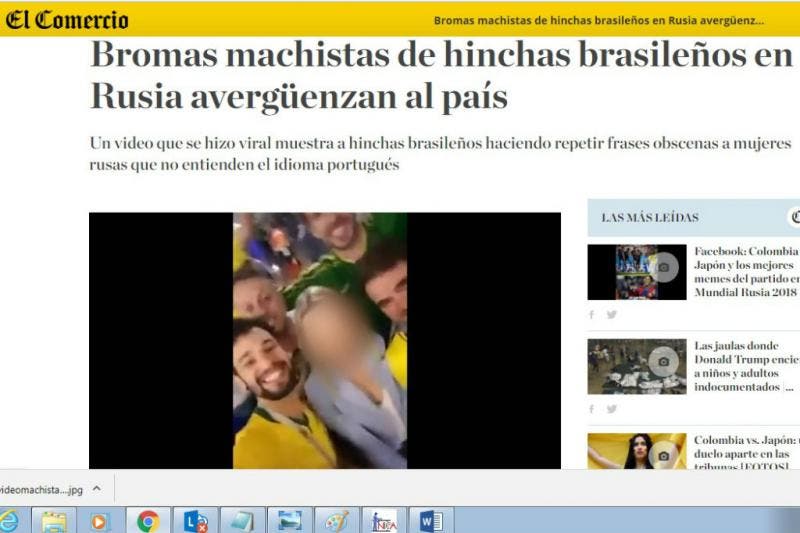Expand options for downloaded videomachista jpg file
Viewport: 800px width, 533px height.
pyautogui.click(x=97, y=489)
